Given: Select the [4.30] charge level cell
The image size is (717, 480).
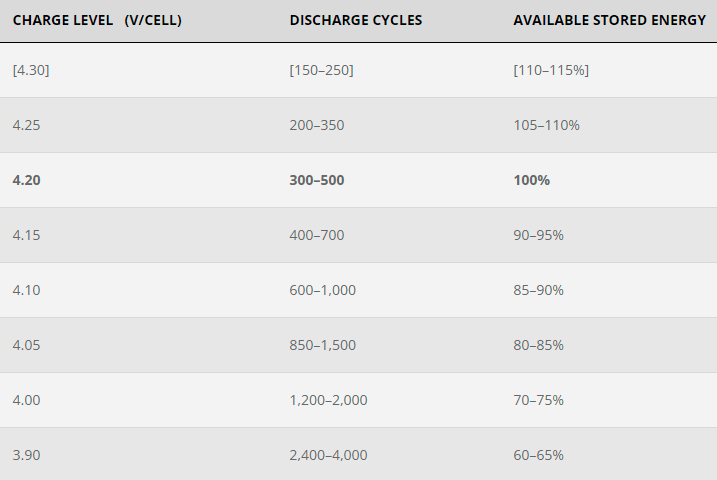Looking at the screenshot, I should click(31, 70).
